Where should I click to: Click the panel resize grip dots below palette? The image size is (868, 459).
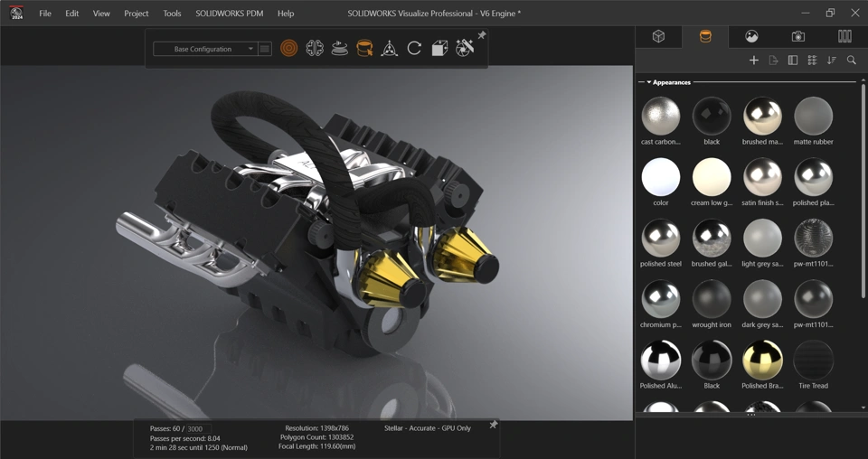[x=751, y=414]
